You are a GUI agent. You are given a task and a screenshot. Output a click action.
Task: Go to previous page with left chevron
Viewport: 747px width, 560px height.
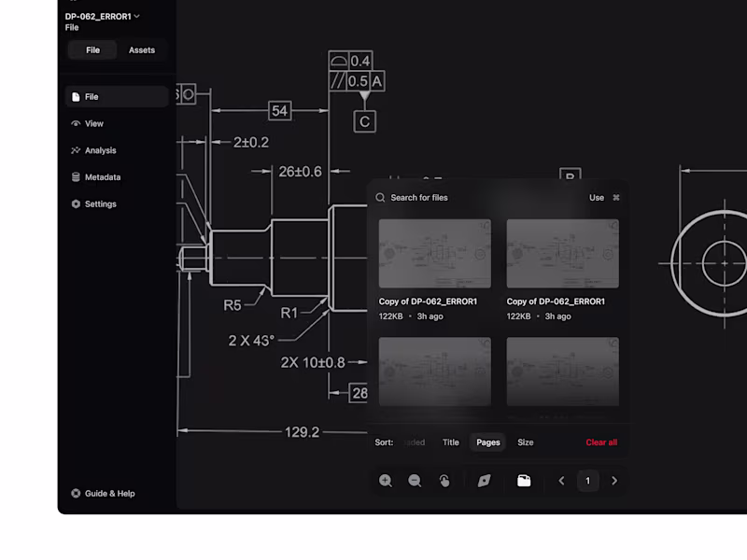561,481
